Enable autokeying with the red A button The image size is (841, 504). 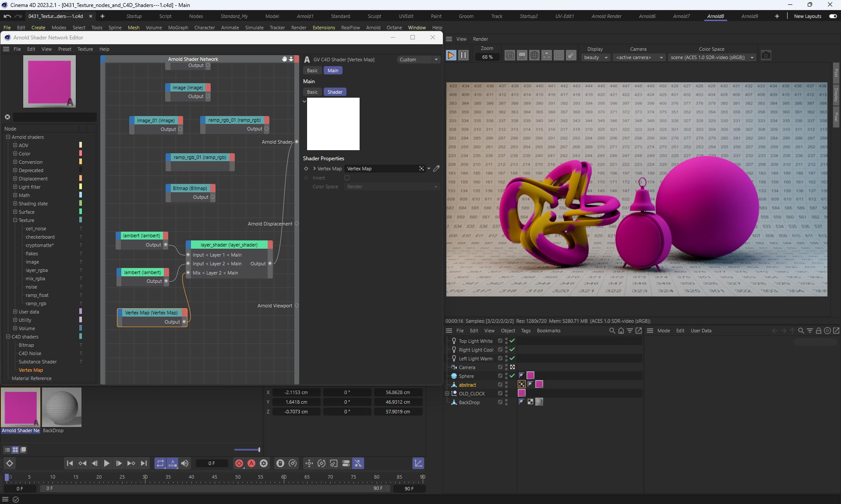251,463
